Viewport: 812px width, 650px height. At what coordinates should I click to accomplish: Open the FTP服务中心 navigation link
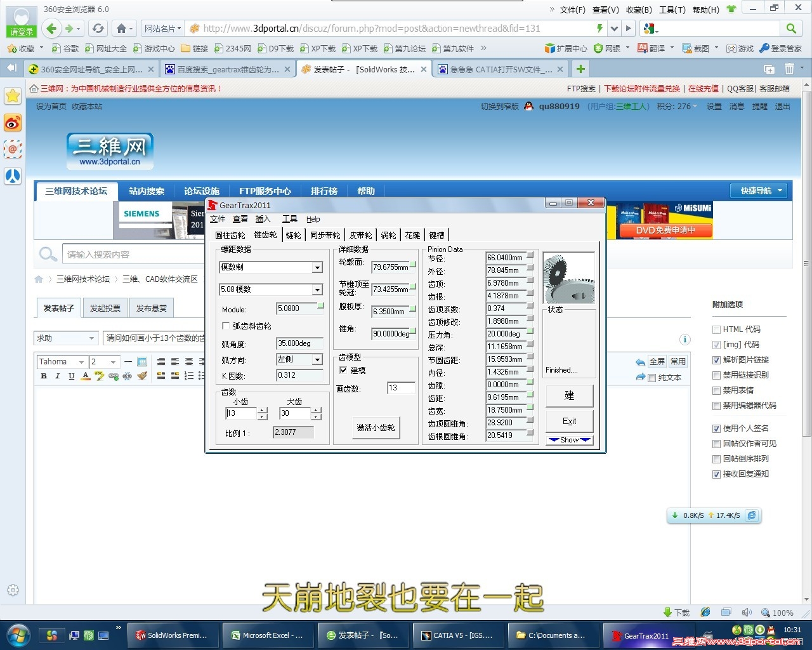pyautogui.click(x=265, y=191)
